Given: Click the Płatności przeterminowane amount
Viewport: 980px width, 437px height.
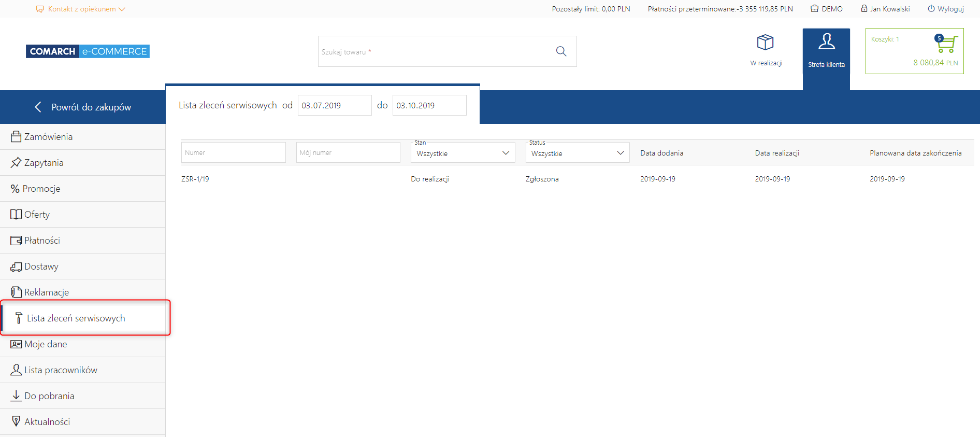Looking at the screenshot, I should coord(720,9).
